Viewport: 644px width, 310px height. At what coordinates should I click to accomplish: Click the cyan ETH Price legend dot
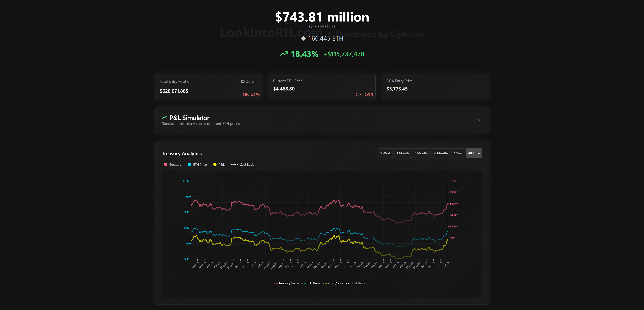pyautogui.click(x=189, y=164)
